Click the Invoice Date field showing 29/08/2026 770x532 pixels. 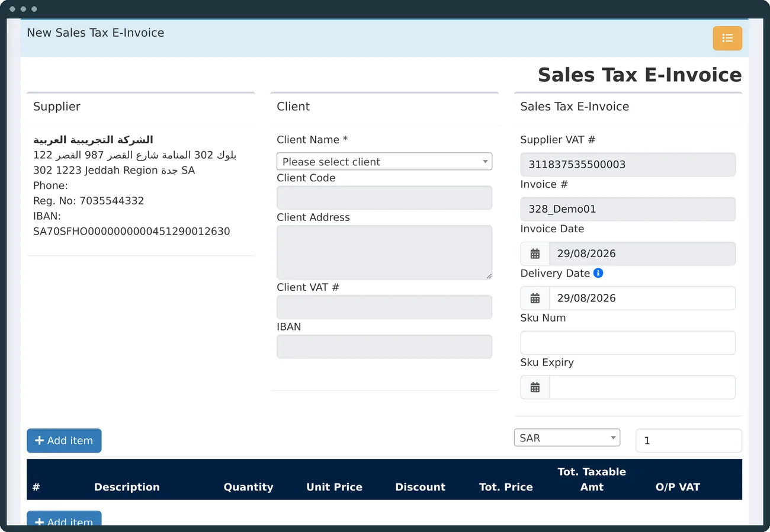[x=643, y=254]
